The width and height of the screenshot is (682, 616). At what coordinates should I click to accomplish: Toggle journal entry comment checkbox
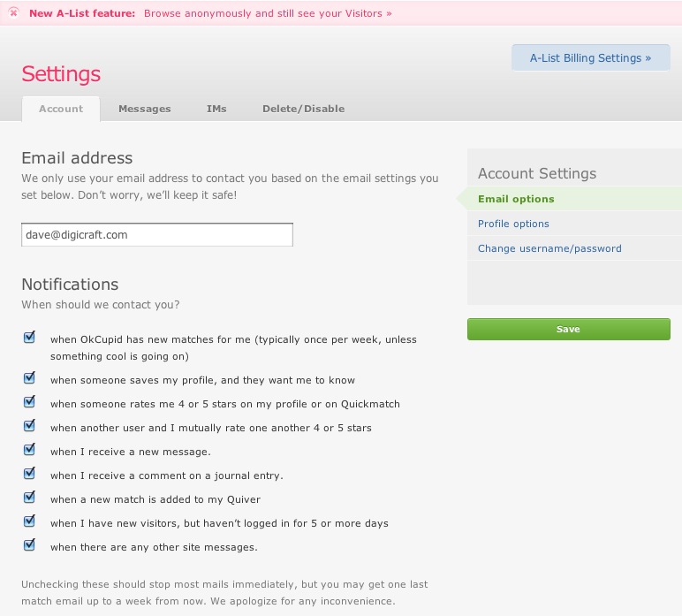tap(29, 474)
